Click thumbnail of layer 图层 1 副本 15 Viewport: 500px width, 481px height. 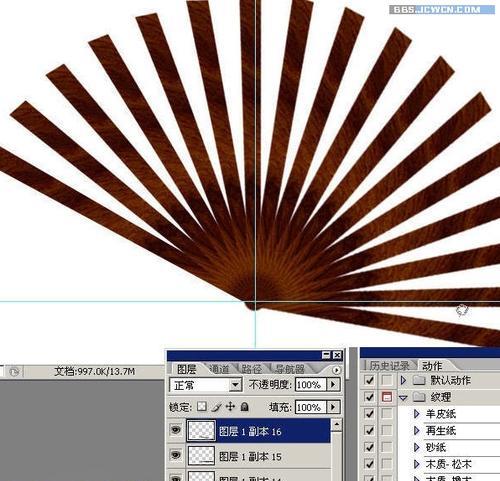[201, 455]
